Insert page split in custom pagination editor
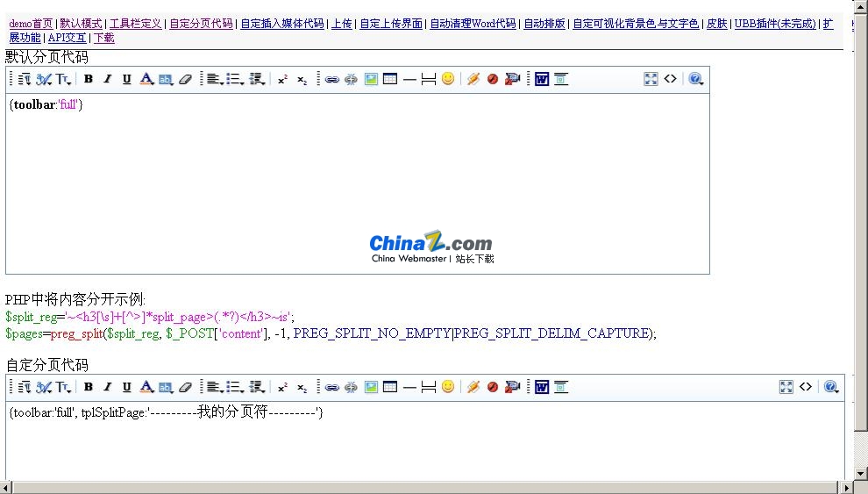Viewport: 868px width, 494px height. pyautogui.click(x=429, y=387)
